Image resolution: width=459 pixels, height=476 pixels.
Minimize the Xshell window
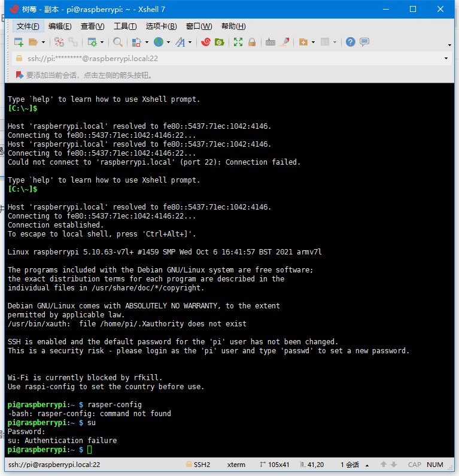click(386, 10)
